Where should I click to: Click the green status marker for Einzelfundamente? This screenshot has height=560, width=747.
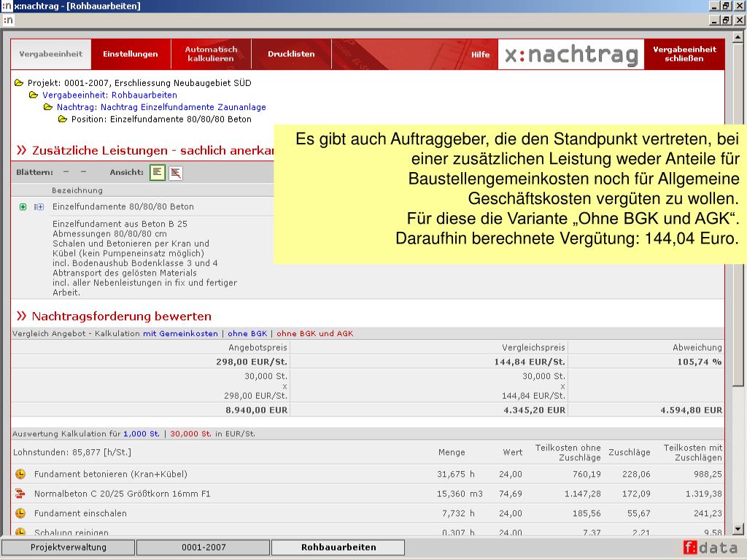23,206
